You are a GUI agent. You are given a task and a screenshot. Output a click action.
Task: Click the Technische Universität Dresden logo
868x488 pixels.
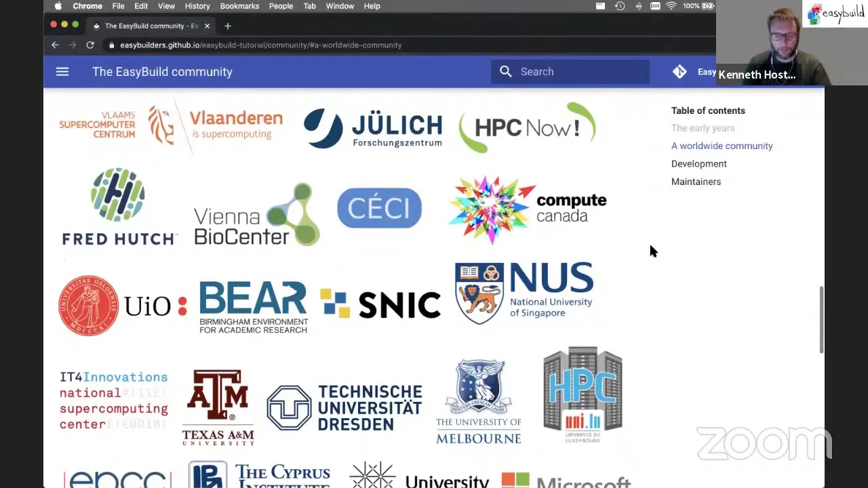point(344,408)
